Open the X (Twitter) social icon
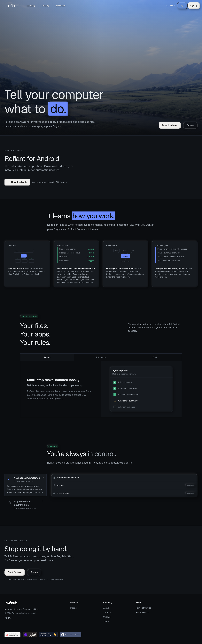Viewport: 202px width, 644px height. (x=6, y=618)
